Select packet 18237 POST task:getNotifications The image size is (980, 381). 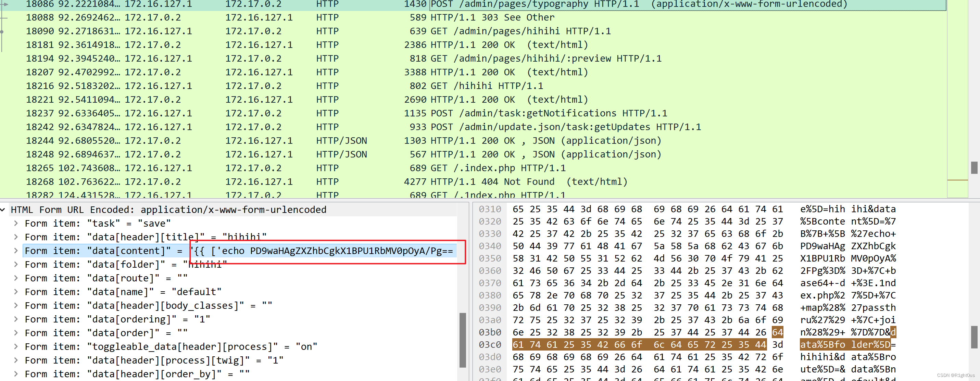click(473, 113)
